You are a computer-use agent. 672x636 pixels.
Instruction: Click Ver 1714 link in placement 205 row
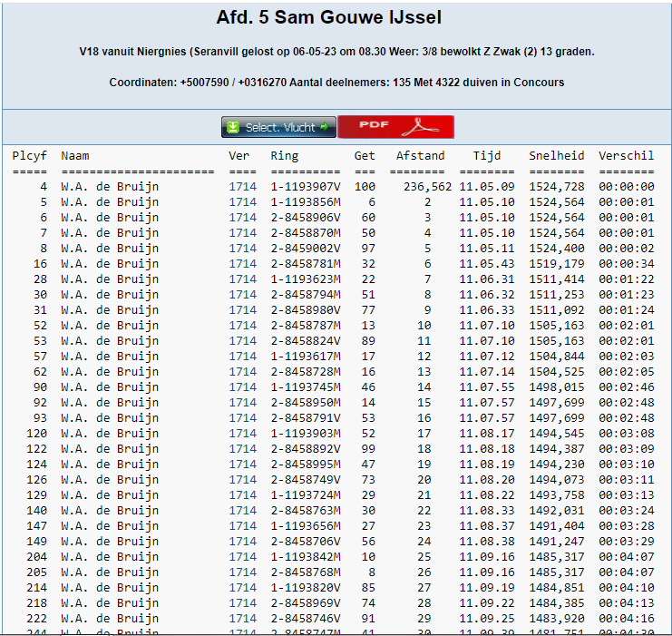(x=242, y=572)
